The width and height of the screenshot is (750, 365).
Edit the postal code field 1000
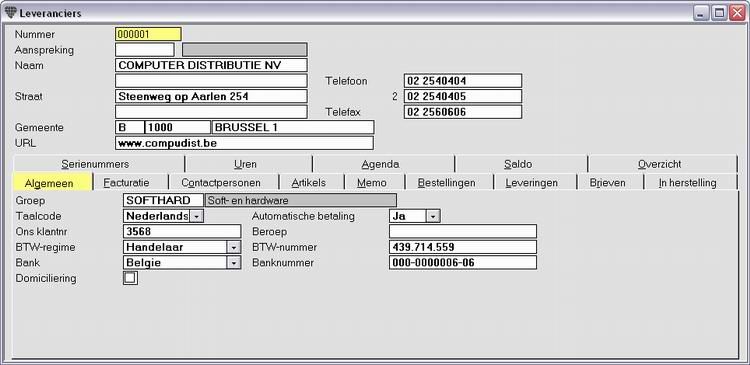click(x=177, y=127)
